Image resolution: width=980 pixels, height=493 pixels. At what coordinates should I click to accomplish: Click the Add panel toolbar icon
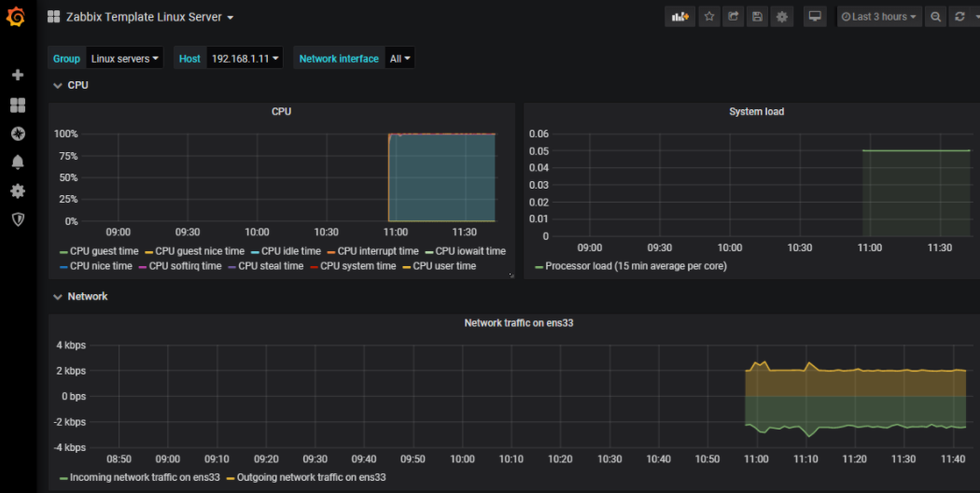680,17
